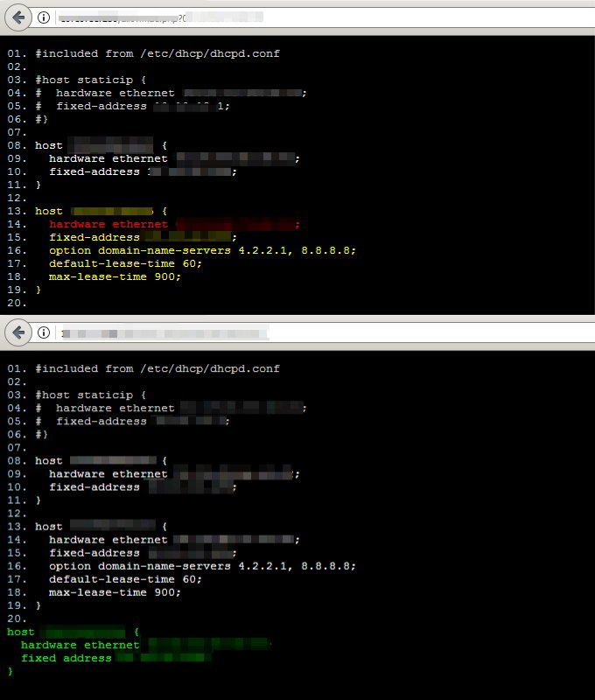Image resolution: width=595 pixels, height=700 pixels.
Task: Click the green 'fixed address' text
Action: click(66, 658)
